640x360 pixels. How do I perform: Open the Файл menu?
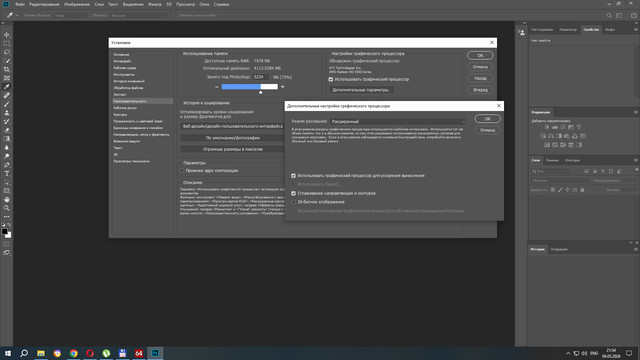[x=20, y=4]
